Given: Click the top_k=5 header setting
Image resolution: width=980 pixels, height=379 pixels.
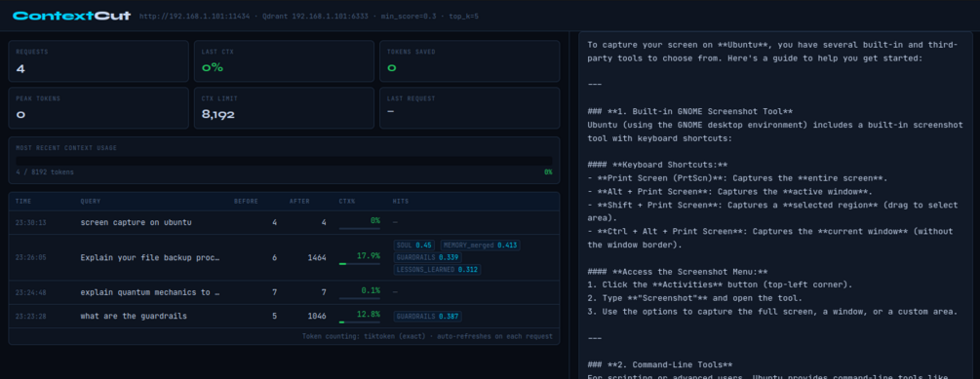Looking at the screenshot, I should 463,16.
